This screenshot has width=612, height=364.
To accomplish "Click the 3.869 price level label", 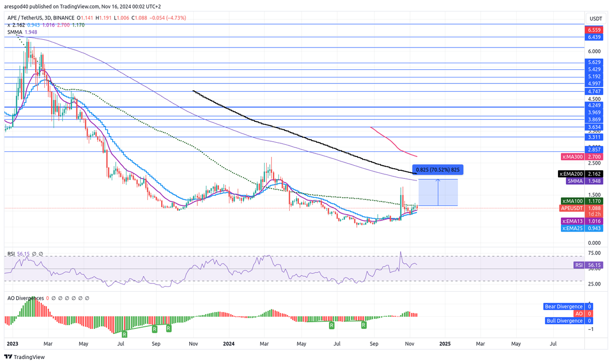I will pos(595,119).
